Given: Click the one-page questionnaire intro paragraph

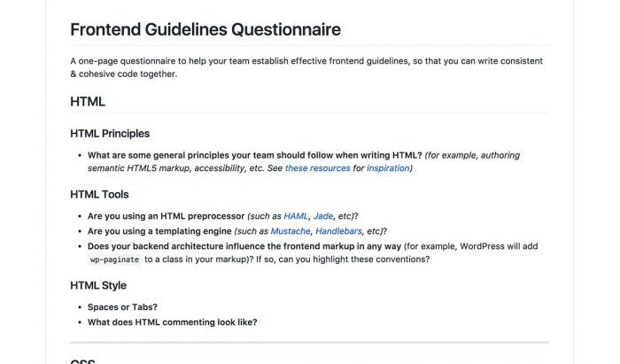Looking at the screenshot, I should (x=306, y=67).
